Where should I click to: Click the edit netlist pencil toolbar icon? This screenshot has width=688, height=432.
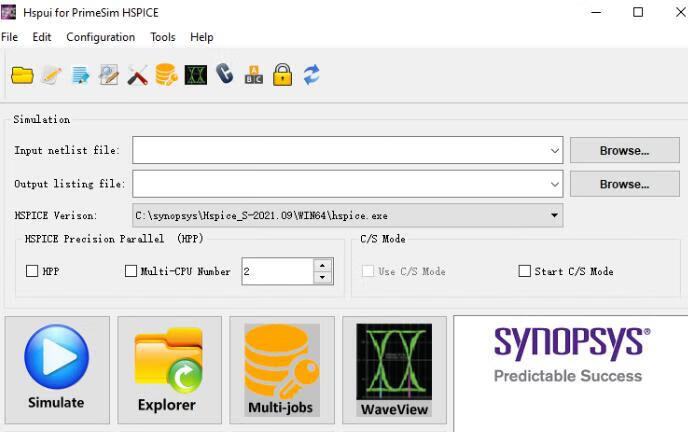click(x=51, y=75)
